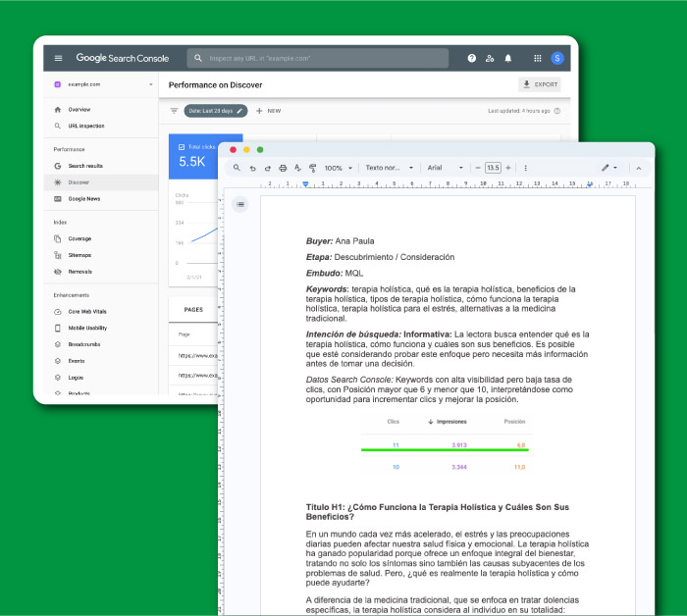The height and width of the screenshot is (616, 687).
Task: Increase font size with plus button
Action: click(x=508, y=168)
